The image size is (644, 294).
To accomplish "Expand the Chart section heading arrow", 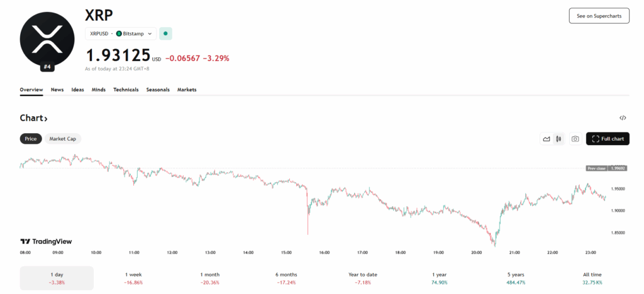I will coord(45,118).
